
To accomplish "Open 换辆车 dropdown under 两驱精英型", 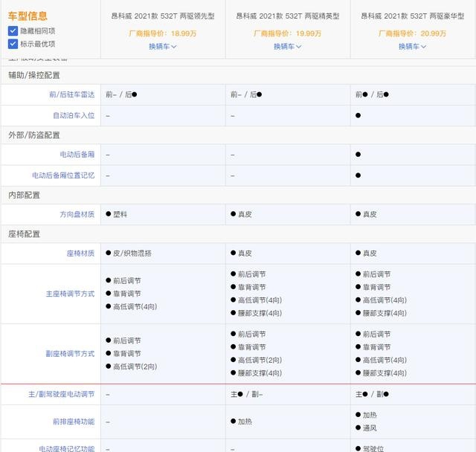I will click(288, 46).
